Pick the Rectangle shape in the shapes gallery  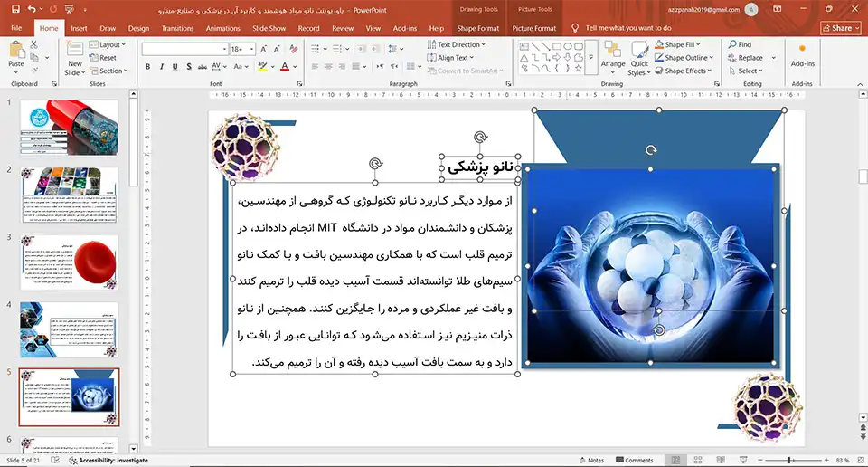(557, 46)
